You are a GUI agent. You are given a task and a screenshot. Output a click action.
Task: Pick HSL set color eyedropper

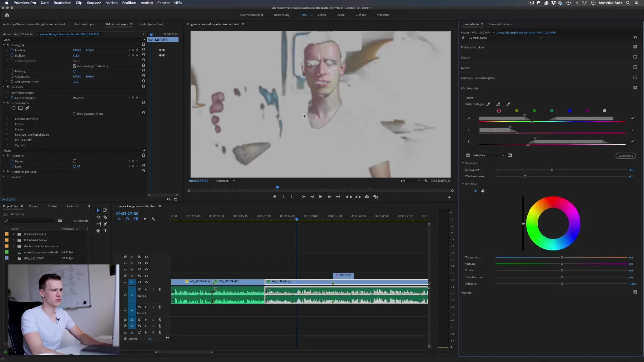tap(488, 104)
